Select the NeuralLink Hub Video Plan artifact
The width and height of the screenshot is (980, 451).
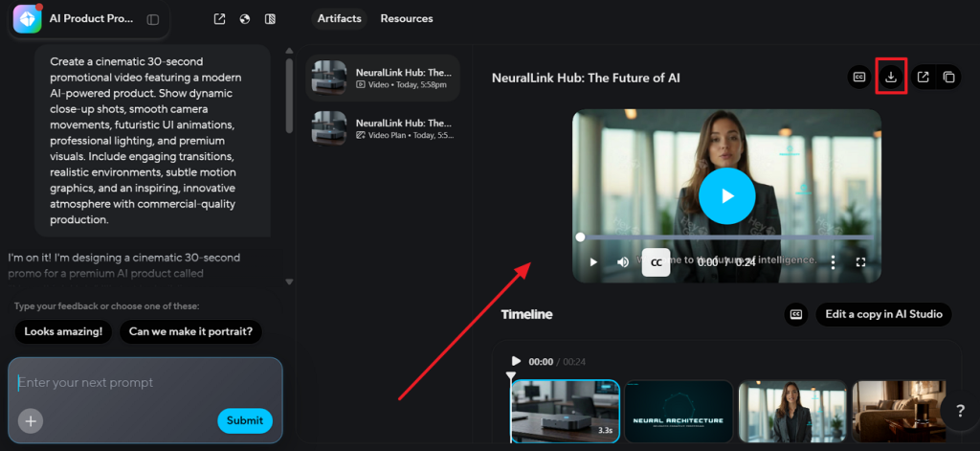(383, 128)
